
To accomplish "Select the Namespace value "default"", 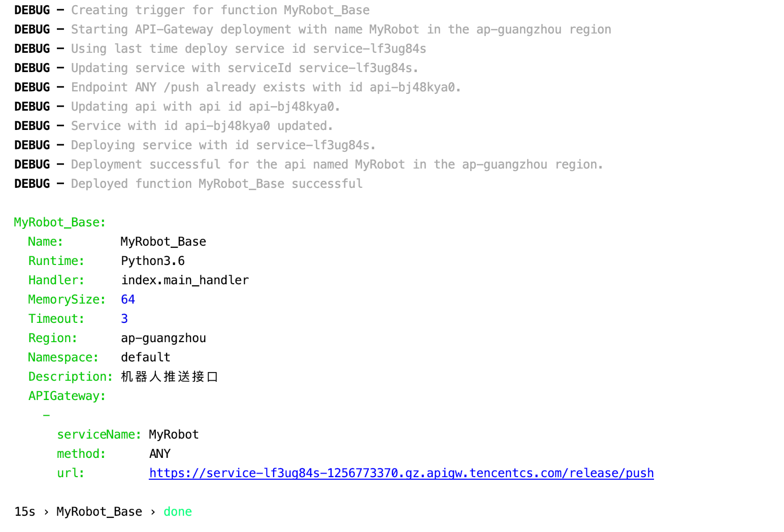I will pos(146,357).
